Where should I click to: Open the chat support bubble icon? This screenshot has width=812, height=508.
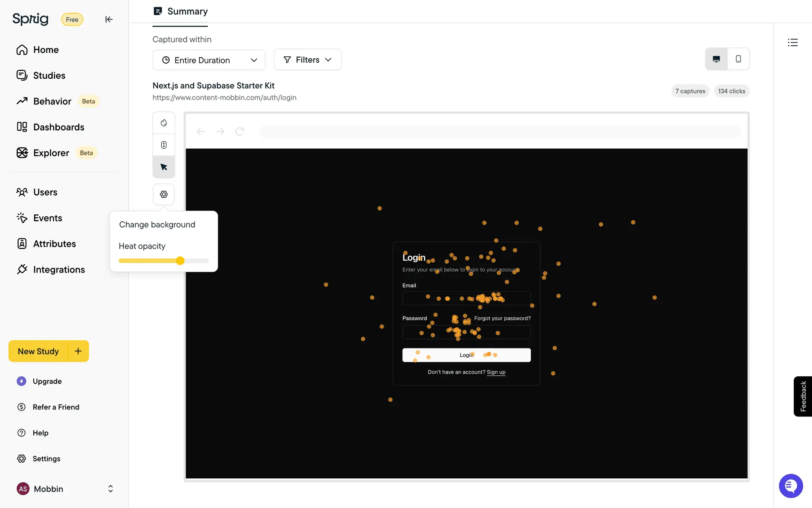(x=790, y=486)
